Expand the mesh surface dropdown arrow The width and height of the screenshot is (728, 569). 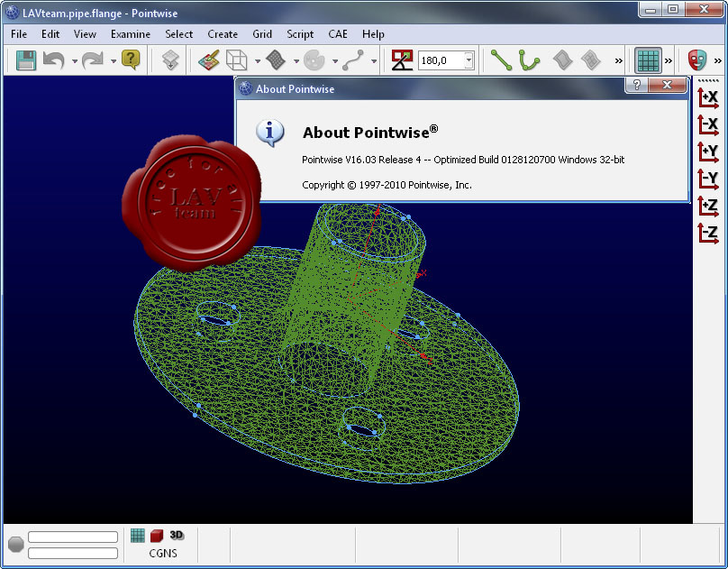tap(296, 60)
